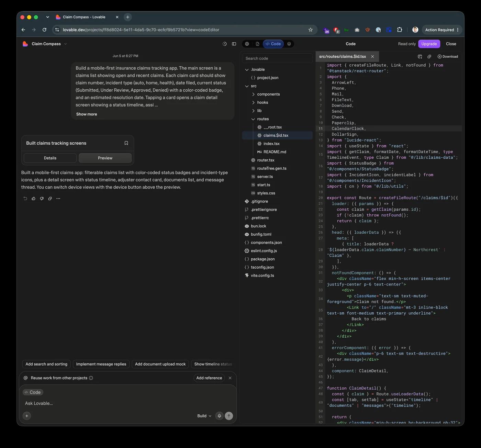The image size is (481, 448).
Task: Click the copy file icon near Download
Action: tap(429, 57)
